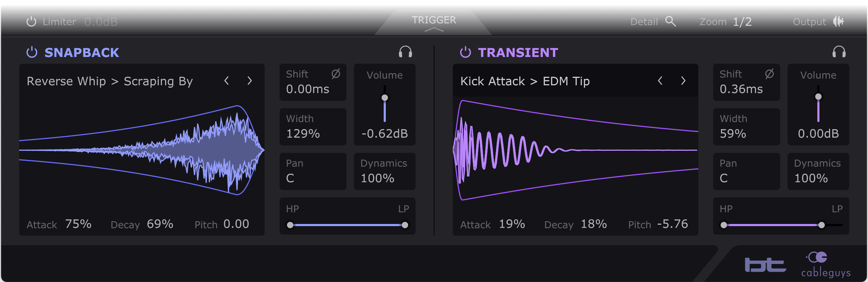Click the Detail magnifier icon
868x282 pixels.
670,22
